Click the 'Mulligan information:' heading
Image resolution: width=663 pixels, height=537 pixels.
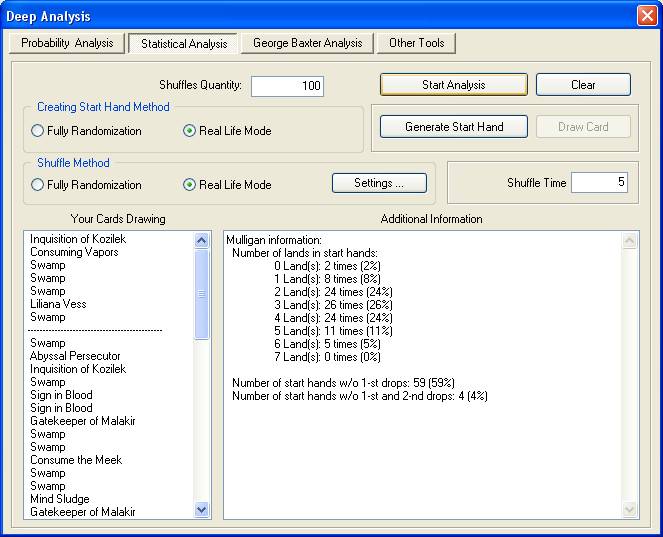(x=274, y=240)
